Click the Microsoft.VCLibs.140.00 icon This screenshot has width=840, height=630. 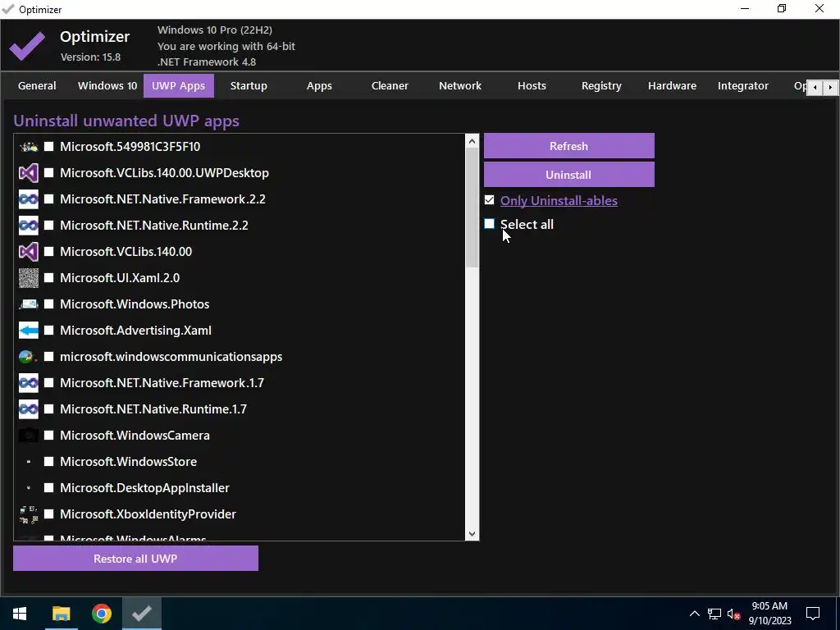point(29,252)
